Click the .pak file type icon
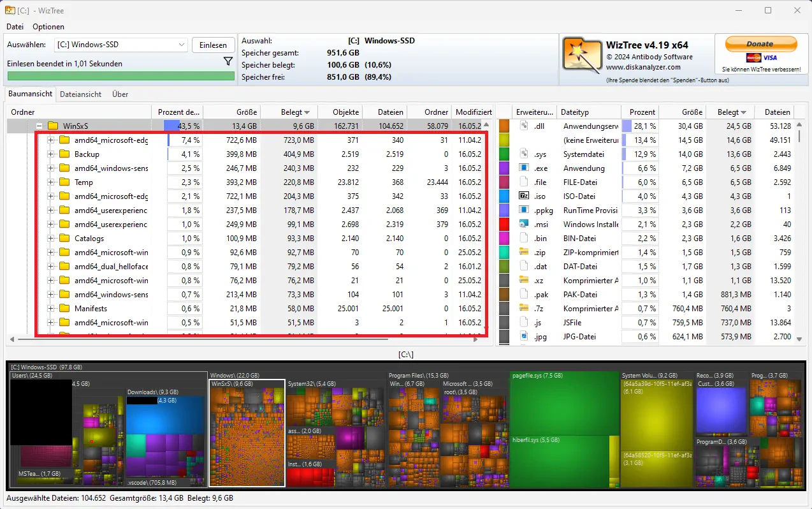This screenshot has height=509, width=812. coord(525,294)
